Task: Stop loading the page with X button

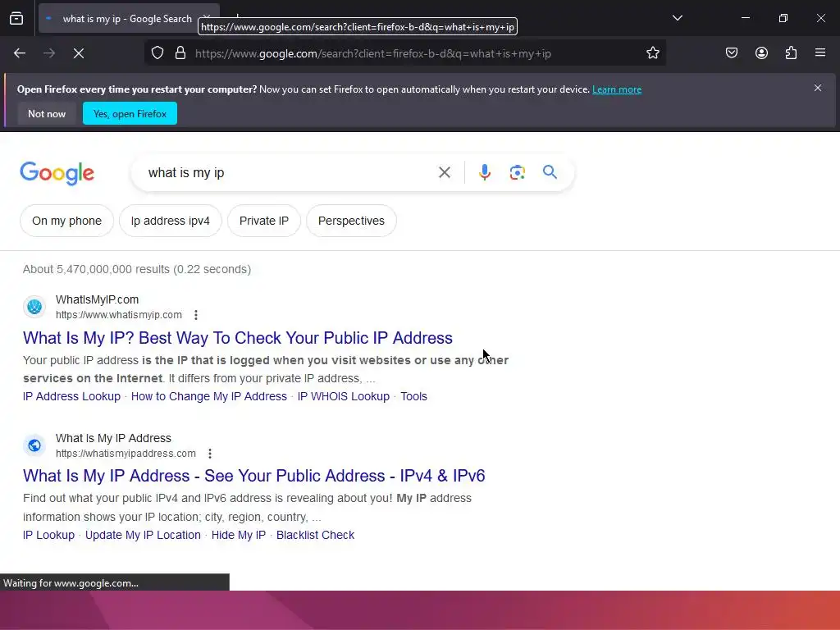Action: (79, 53)
